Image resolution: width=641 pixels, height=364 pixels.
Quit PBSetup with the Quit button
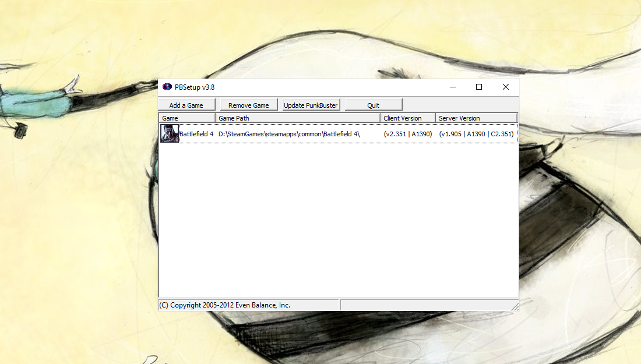click(373, 105)
